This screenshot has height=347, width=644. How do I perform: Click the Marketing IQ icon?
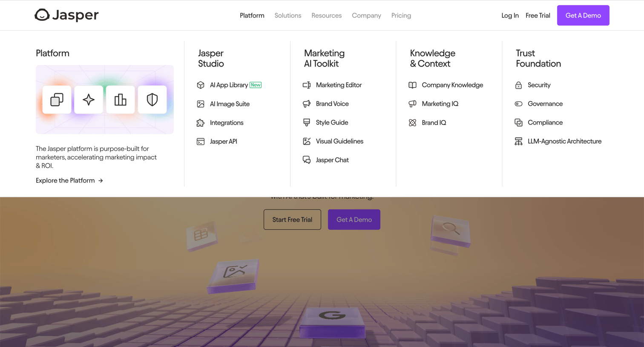tap(412, 104)
